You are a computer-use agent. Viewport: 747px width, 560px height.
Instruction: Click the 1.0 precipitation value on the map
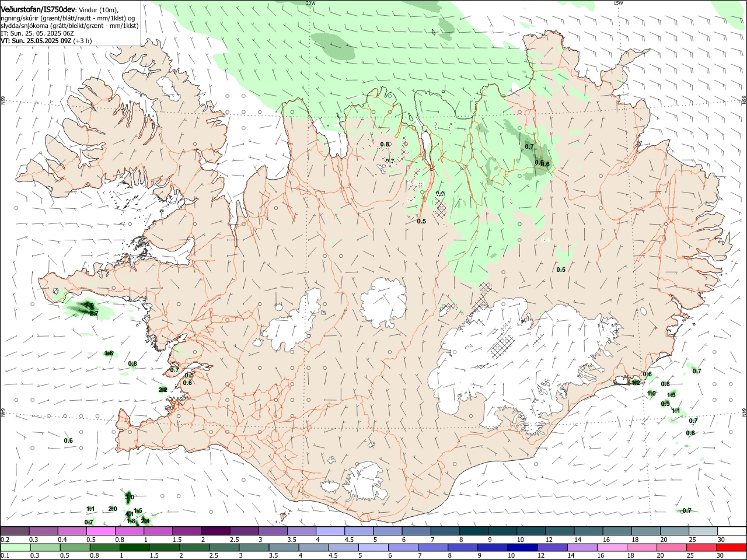(651, 394)
